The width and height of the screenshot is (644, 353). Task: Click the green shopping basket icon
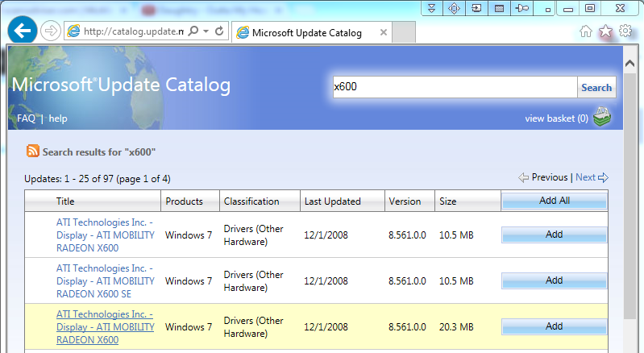[x=602, y=117]
